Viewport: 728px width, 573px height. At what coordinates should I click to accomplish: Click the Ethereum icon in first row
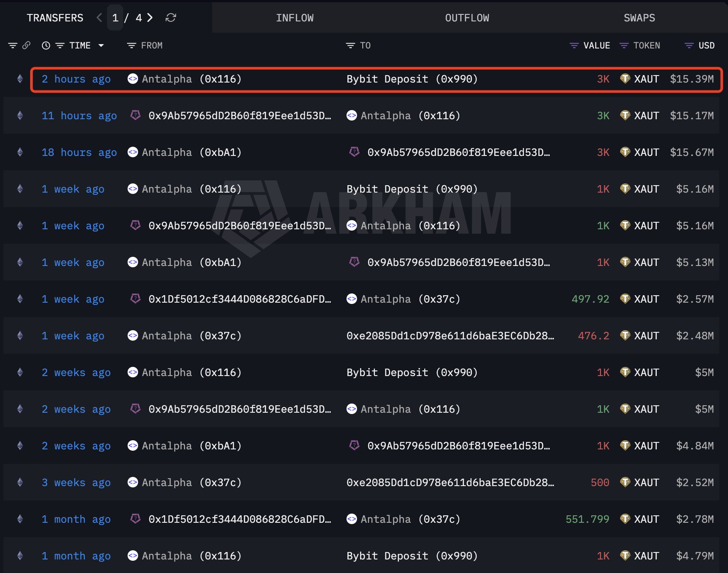coord(20,79)
